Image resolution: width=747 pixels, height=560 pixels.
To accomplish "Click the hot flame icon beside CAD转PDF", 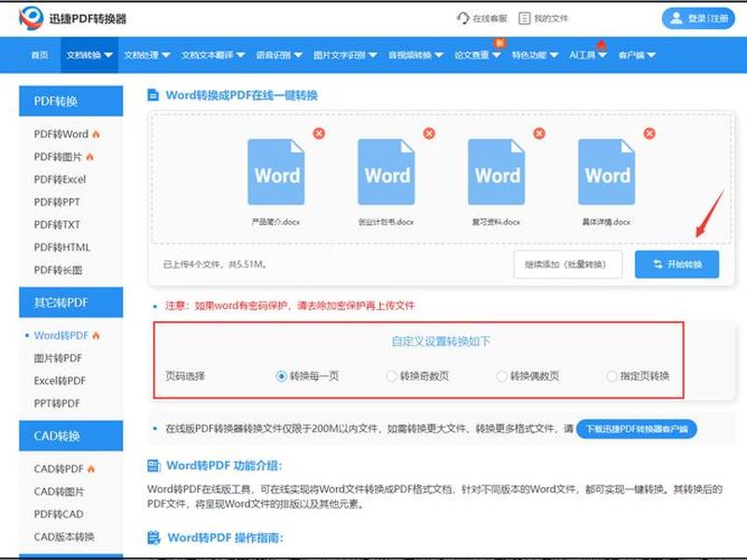I will pos(91,469).
